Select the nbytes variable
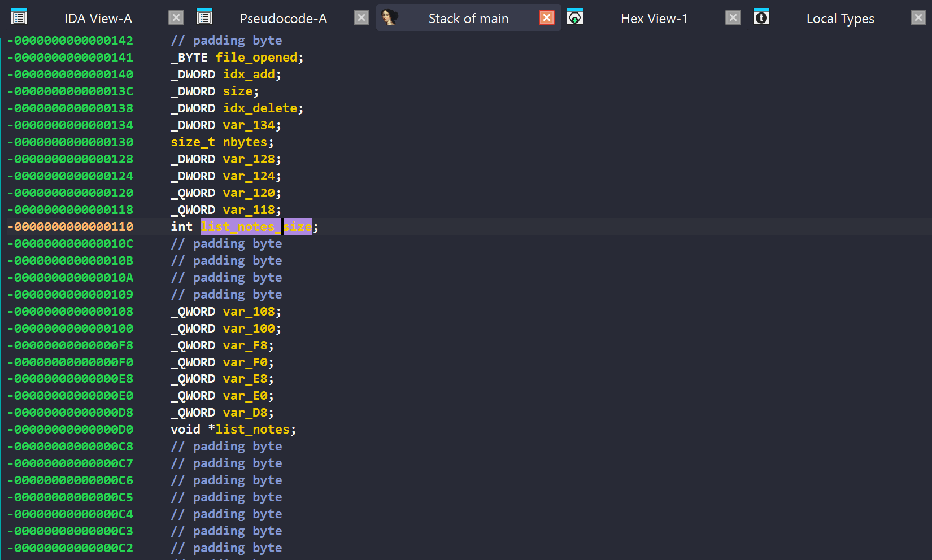 245,142
